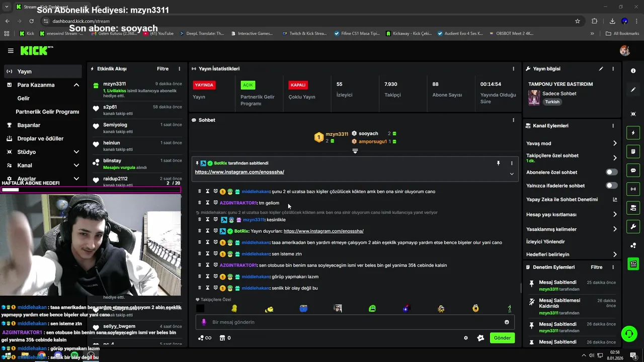Image resolution: width=644 pixels, height=362 pixels.
Task: Click the browser reload button
Action: (31, 21)
